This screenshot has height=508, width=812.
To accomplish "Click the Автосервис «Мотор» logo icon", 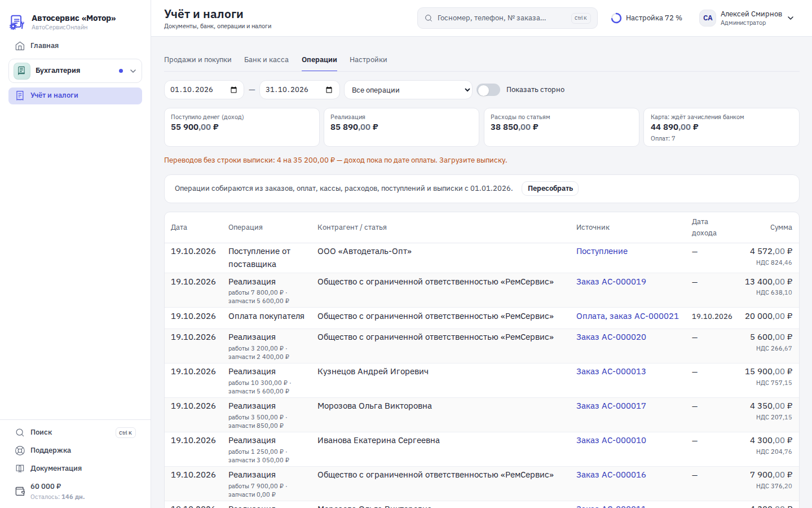I will click(x=17, y=22).
